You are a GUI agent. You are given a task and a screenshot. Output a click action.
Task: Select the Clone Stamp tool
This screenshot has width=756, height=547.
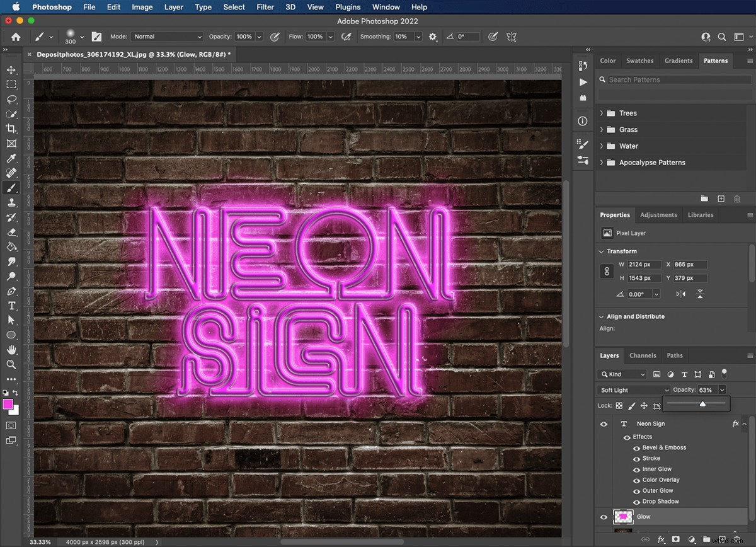tap(11, 202)
